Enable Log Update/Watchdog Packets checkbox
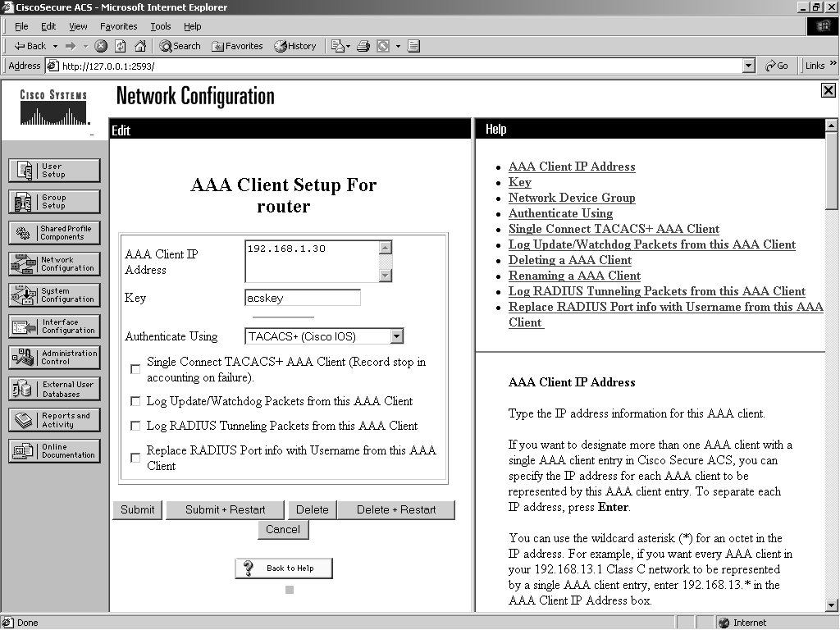The image size is (840, 630). tap(135, 401)
